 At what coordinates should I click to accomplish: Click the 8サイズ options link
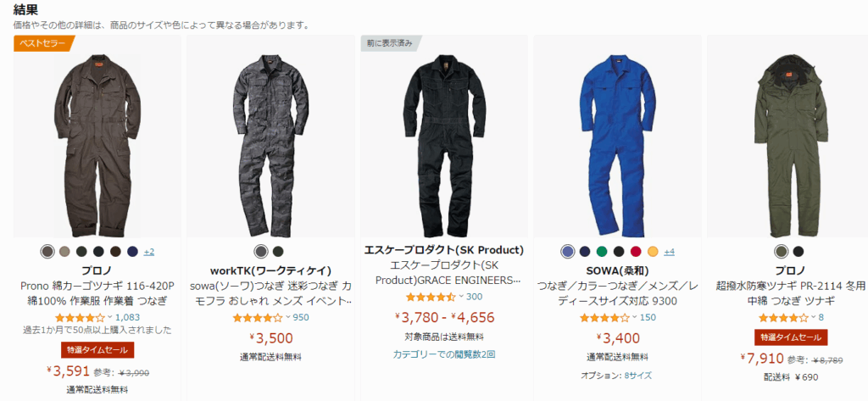tap(637, 375)
